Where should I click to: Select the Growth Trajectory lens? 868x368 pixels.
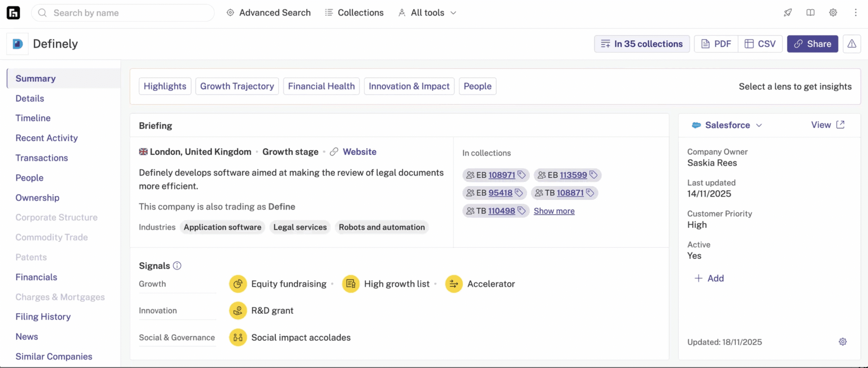[x=237, y=86]
